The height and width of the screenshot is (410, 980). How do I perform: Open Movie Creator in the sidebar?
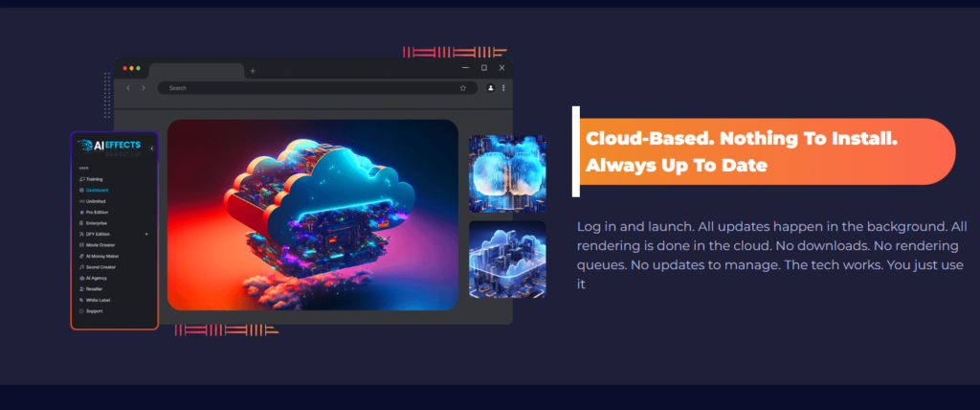point(97,244)
